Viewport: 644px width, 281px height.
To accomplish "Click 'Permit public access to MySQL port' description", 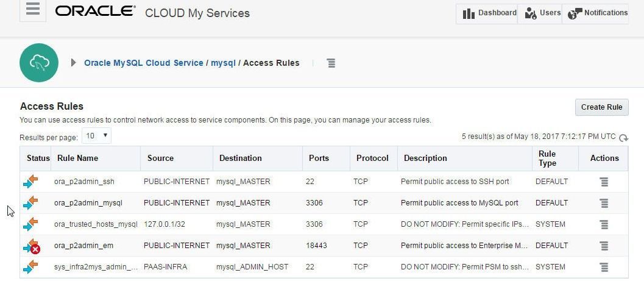I will pyautogui.click(x=459, y=203).
